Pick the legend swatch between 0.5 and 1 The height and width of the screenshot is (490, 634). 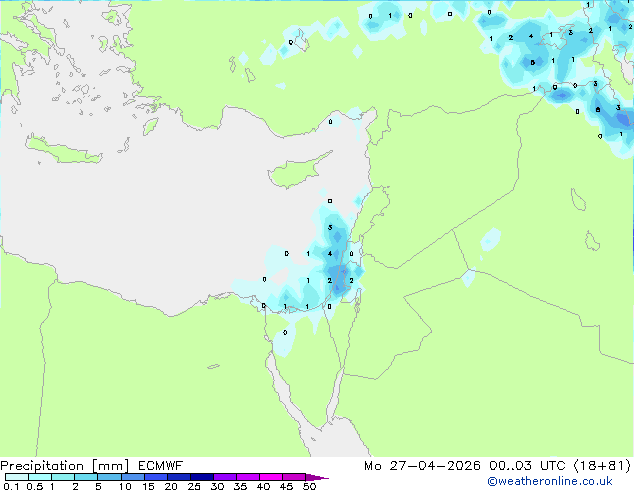point(40,477)
